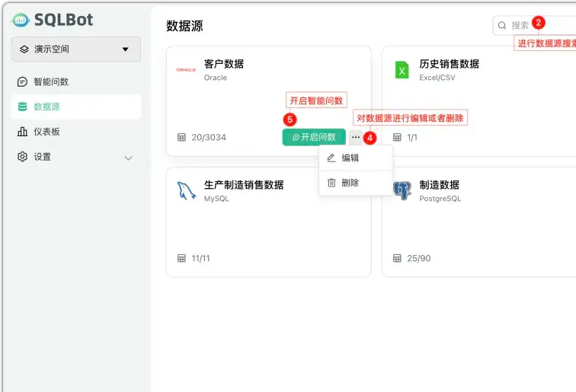This screenshot has height=392, width=576.
Task: Click the table icon beside 20/3034
Action: (181, 137)
